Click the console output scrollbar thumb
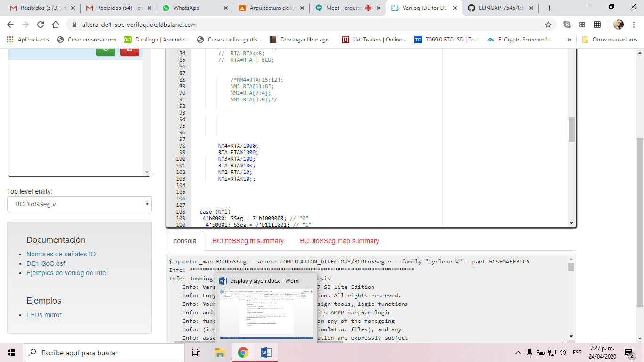Viewport: 644px width, 362px height. (571, 267)
